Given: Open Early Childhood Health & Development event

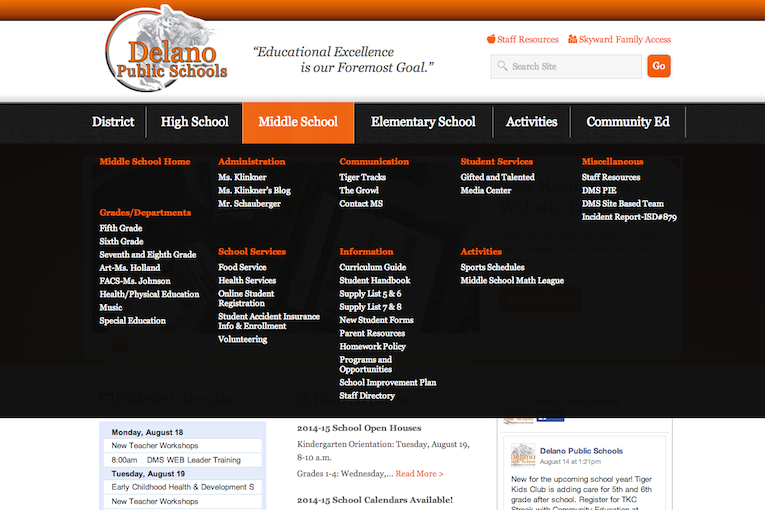Looking at the screenshot, I should (182, 487).
